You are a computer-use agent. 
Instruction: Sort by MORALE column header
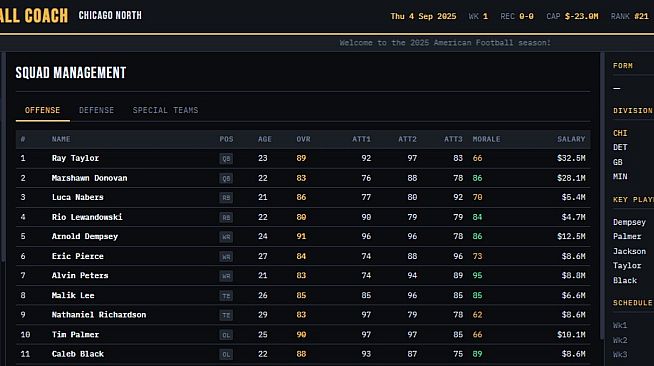click(x=486, y=139)
